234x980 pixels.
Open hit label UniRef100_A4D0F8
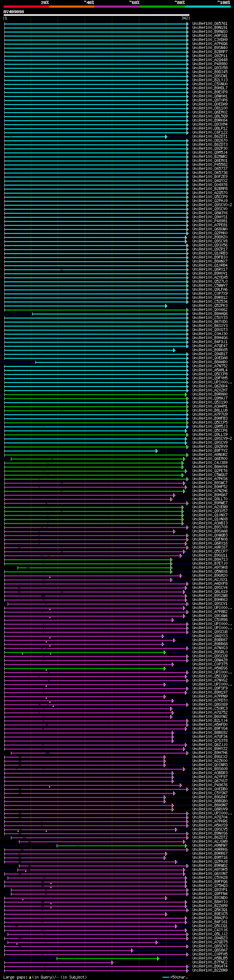pyautogui.click(x=210, y=584)
